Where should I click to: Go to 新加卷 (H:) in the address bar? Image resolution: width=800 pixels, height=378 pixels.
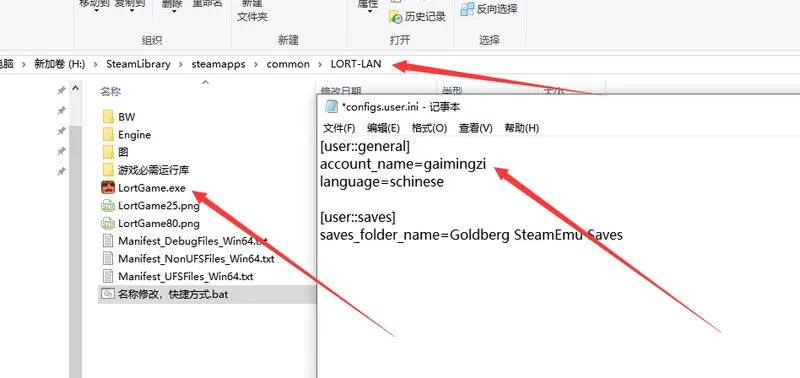(x=59, y=64)
